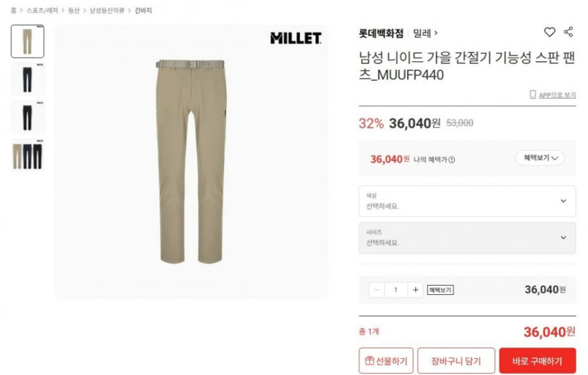
Task: Open the 색상 color dropdown
Action: pos(468,201)
